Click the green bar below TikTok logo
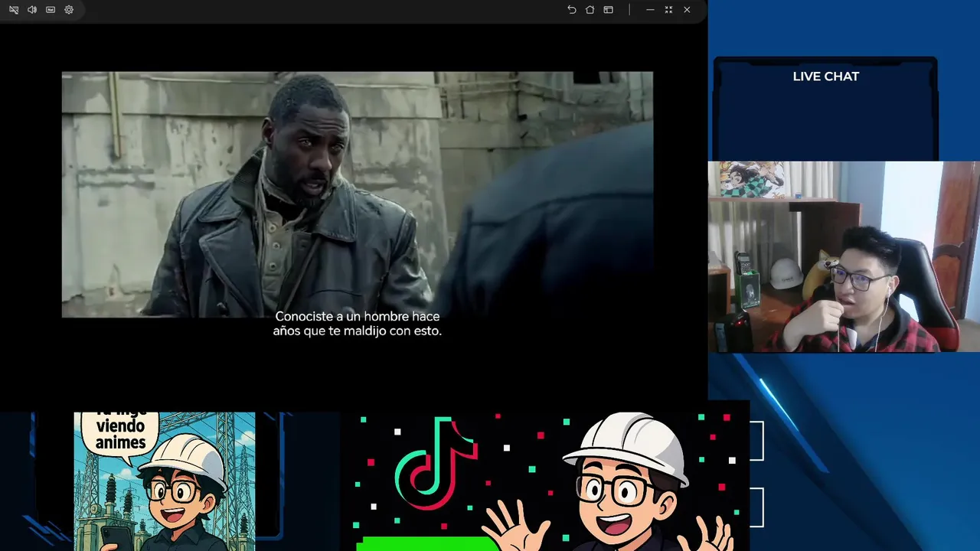Viewport: 980px width, 551px height. (x=427, y=543)
